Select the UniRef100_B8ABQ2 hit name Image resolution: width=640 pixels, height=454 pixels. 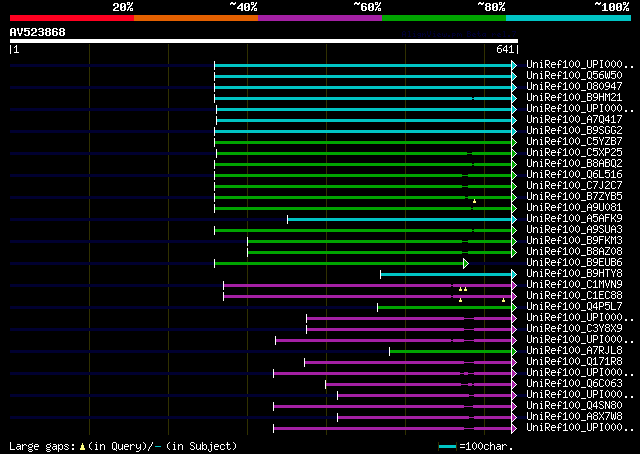[574, 164]
